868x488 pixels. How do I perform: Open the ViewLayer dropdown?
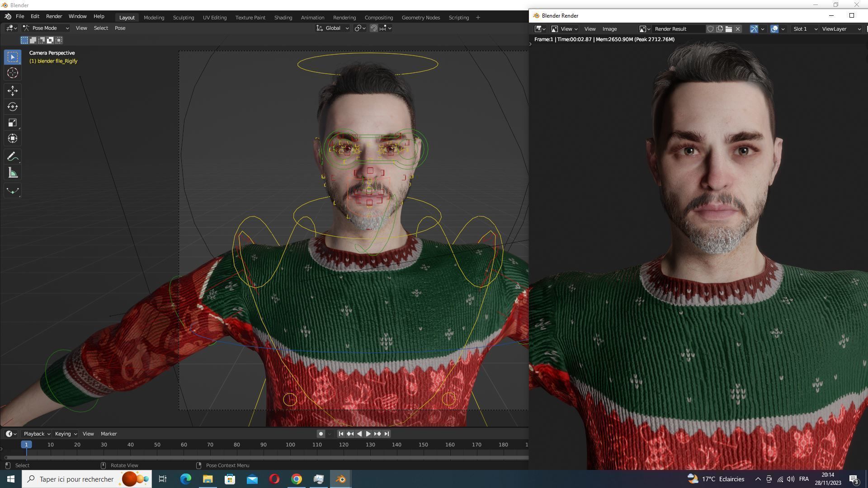coord(841,29)
